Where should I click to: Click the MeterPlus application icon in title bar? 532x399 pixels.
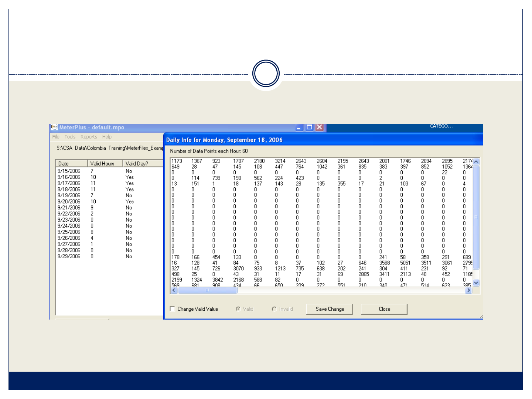[54, 127]
